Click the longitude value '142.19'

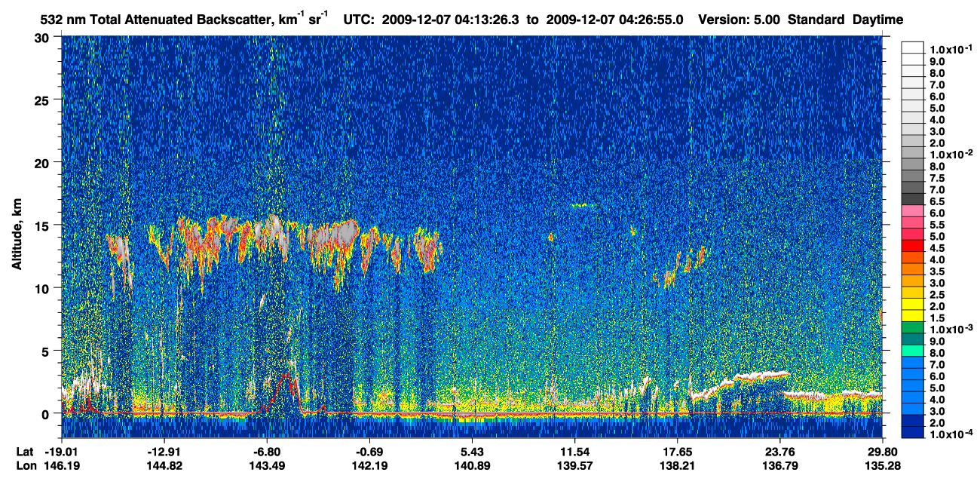point(369,465)
